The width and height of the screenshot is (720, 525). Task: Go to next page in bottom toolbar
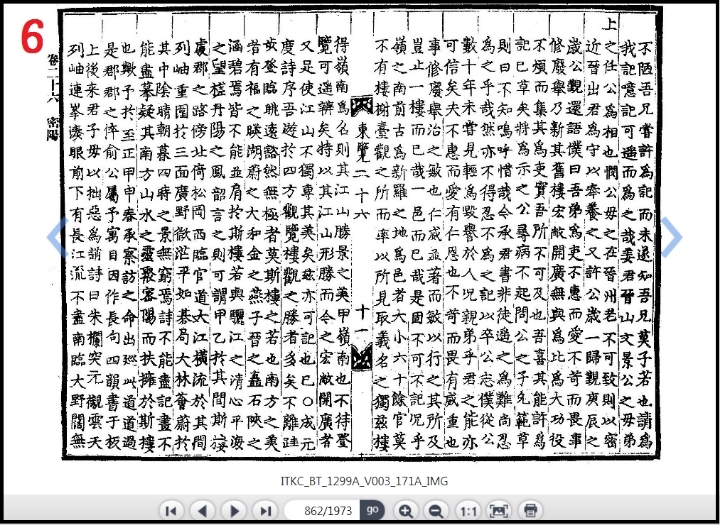pyautogui.click(x=234, y=510)
